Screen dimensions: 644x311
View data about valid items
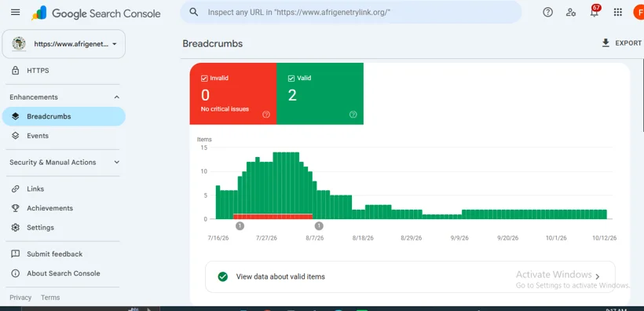click(410, 277)
